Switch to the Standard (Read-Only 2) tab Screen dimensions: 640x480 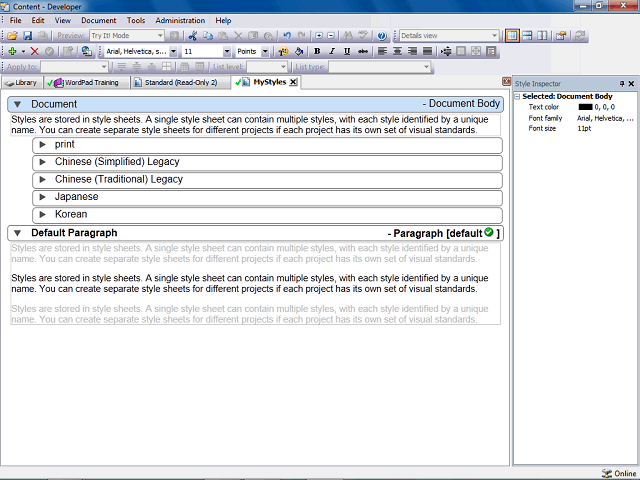(x=180, y=83)
